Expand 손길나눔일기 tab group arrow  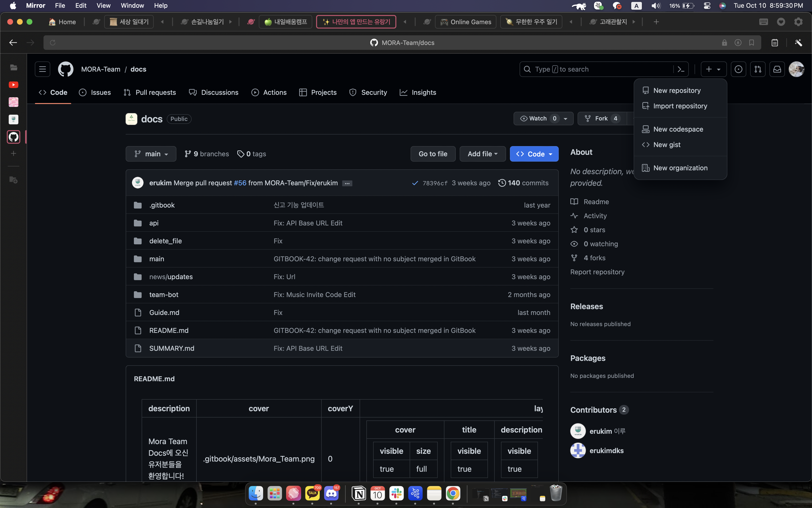(x=231, y=22)
